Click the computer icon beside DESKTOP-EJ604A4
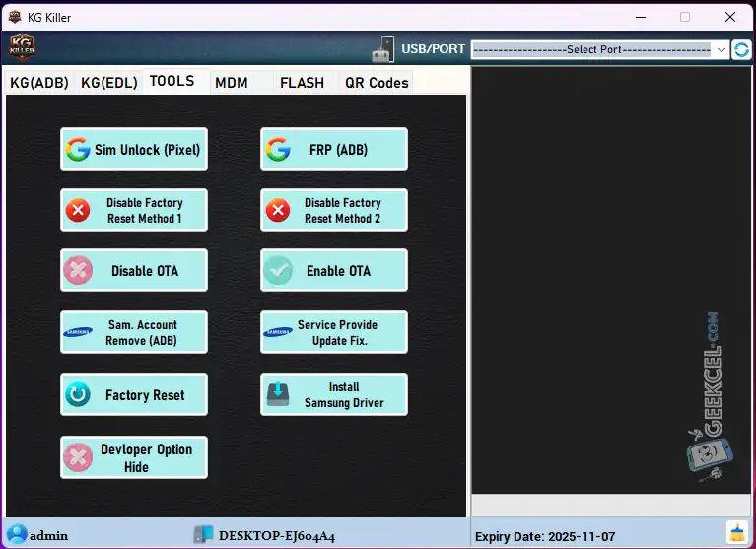 203,534
